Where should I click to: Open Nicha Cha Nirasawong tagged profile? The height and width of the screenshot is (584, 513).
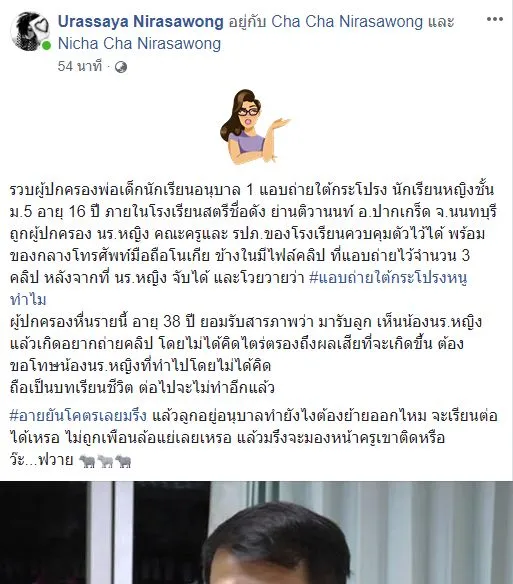pyautogui.click(x=139, y=44)
